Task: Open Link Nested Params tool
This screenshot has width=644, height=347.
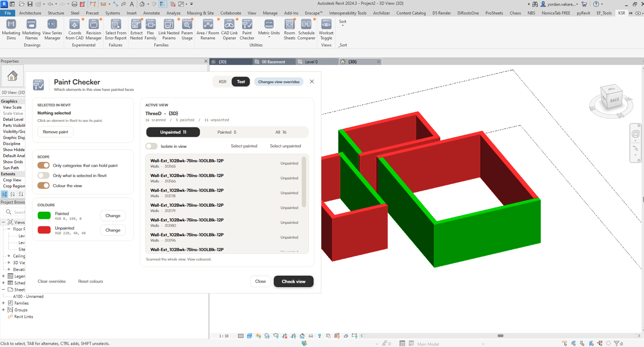Action: [169, 30]
